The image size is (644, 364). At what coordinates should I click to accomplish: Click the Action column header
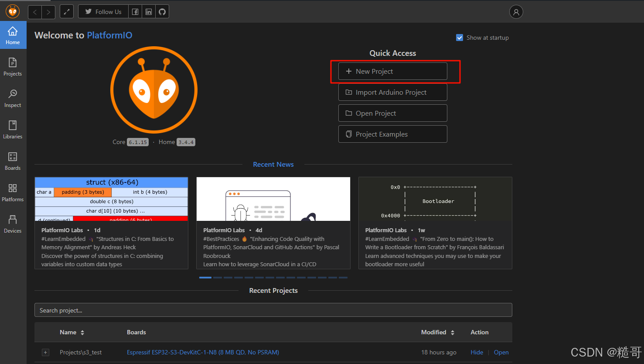(480, 332)
